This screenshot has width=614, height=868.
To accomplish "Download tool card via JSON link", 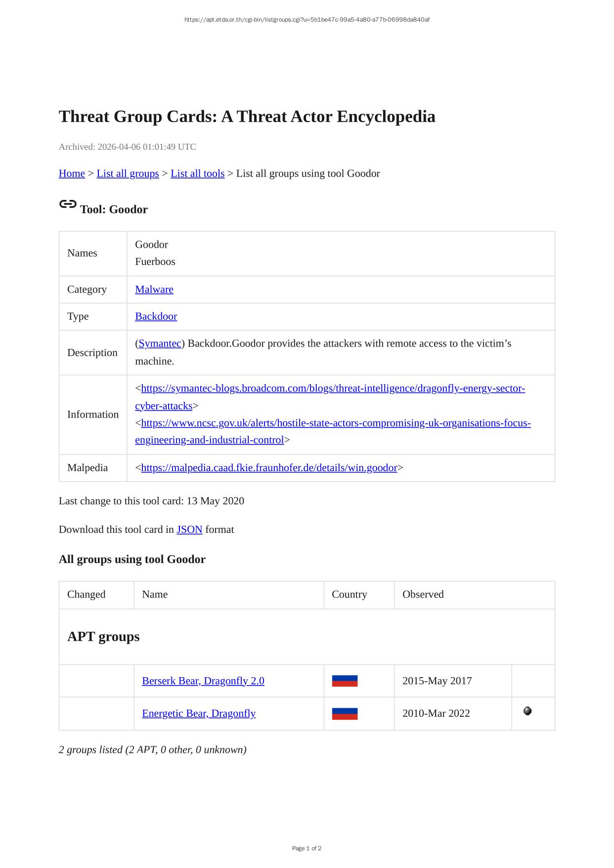I will click(x=189, y=529).
